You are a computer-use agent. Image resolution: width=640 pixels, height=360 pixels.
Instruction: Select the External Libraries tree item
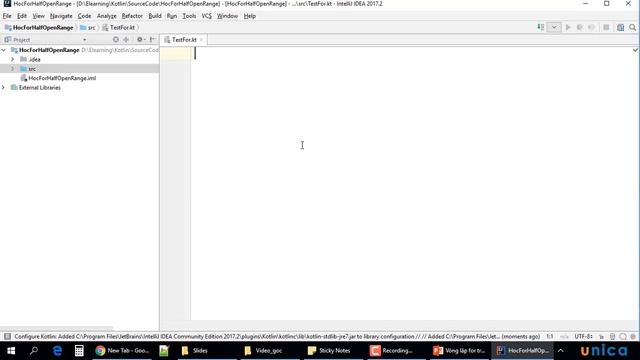click(x=40, y=88)
